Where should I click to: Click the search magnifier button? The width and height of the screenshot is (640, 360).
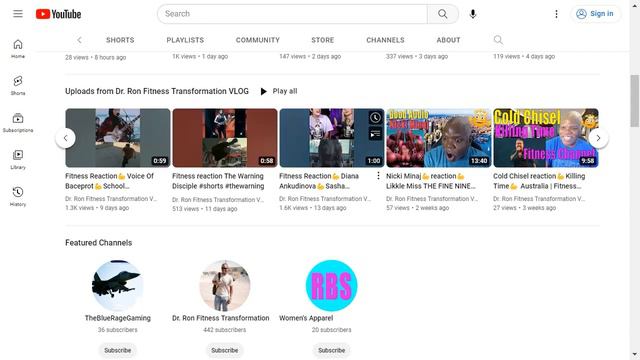click(442, 14)
